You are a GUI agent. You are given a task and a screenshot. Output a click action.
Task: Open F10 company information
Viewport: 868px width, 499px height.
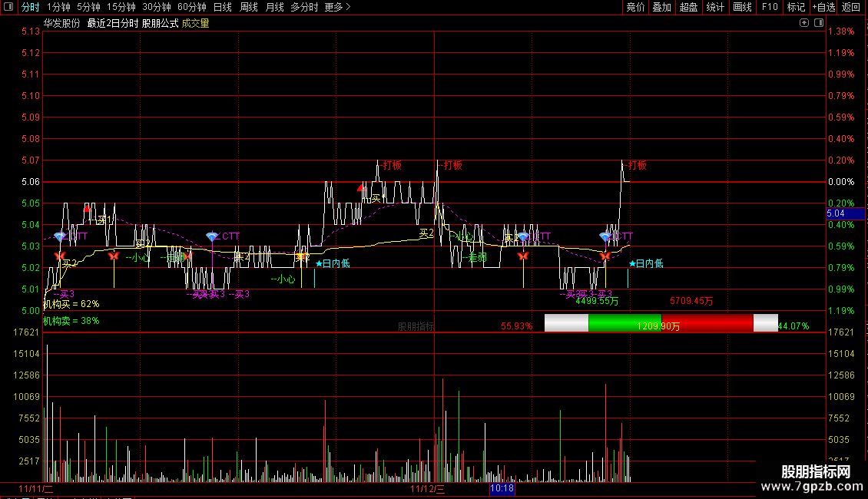click(x=770, y=7)
